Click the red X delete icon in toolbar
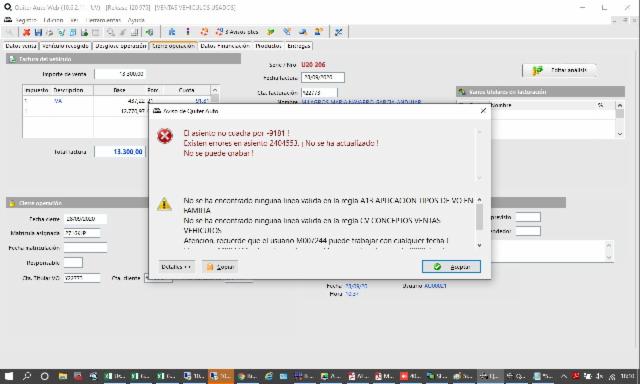Viewport: 640px width, 384px height. click(27, 32)
